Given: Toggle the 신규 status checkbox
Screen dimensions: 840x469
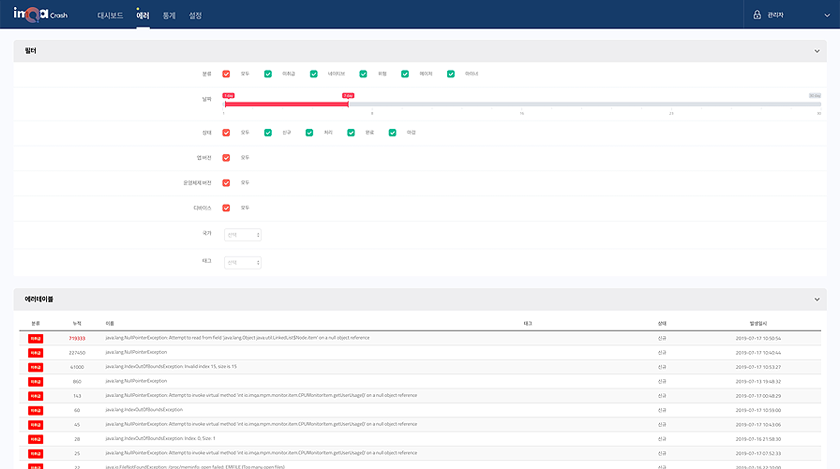Looking at the screenshot, I should pyautogui.click(x=268, y=132).
